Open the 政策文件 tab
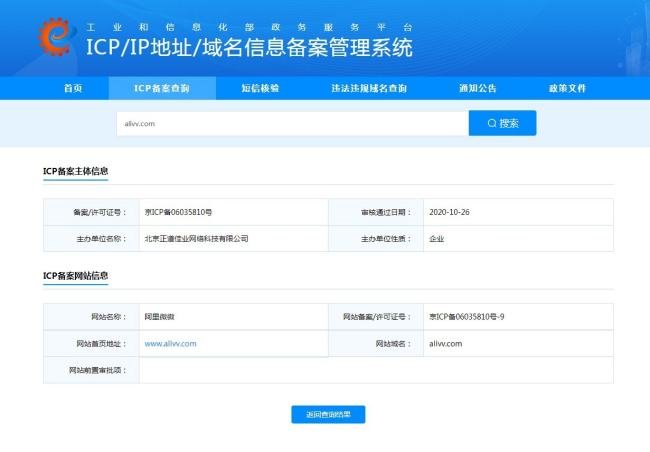 coord(567,88)
